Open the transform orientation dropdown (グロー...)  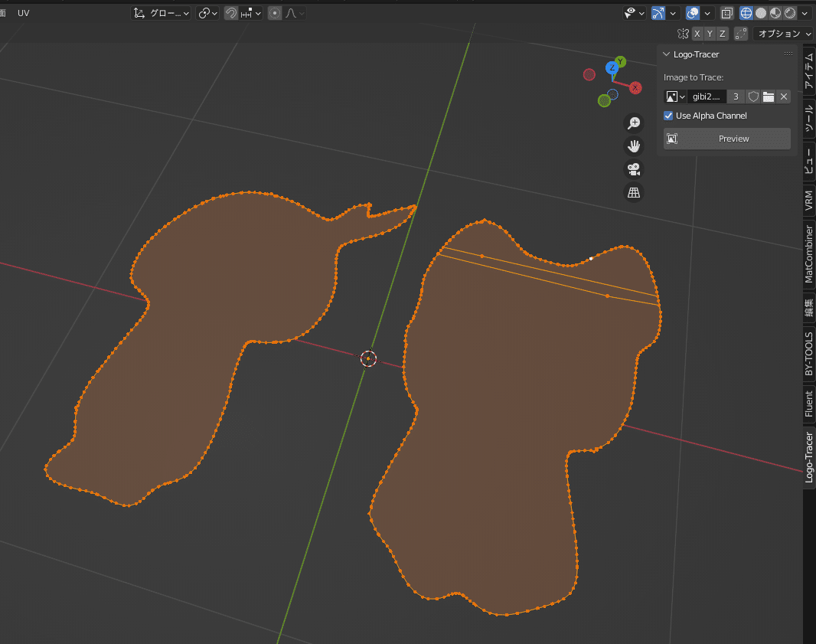coord(161,13)
